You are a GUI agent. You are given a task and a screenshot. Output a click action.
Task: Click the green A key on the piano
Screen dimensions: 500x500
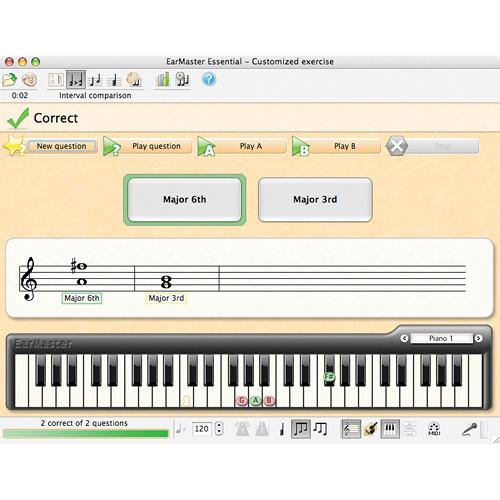[255, 400]
